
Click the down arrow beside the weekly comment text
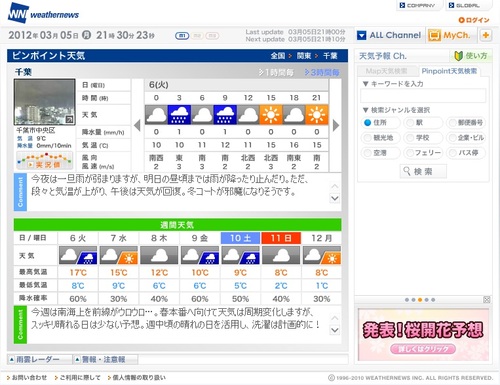point(335,330)
